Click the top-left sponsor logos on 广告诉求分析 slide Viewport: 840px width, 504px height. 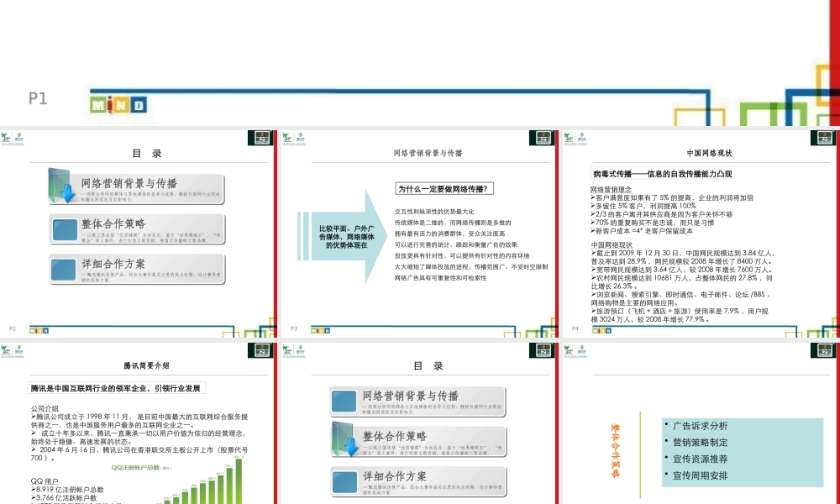(x=575, y=352)
